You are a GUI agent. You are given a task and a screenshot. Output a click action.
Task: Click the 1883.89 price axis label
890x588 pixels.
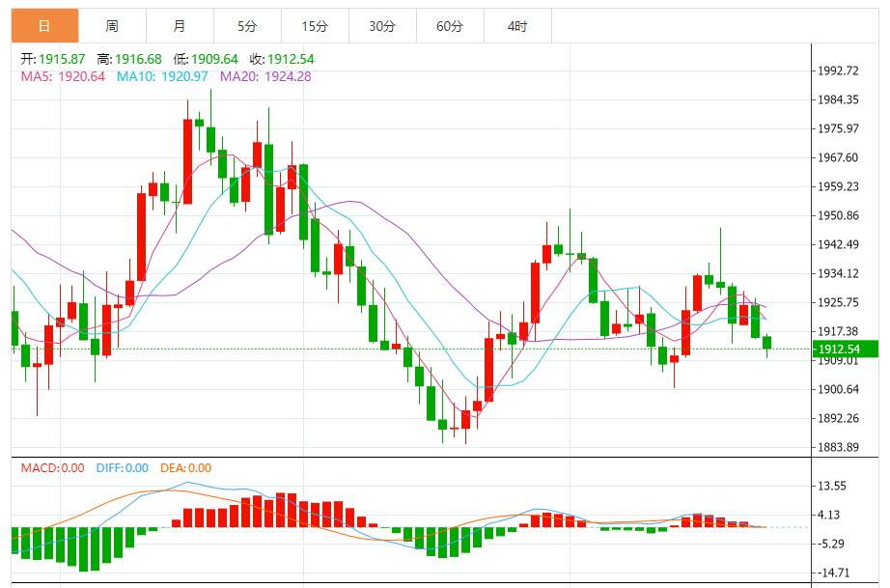click(x=838, y=447)
